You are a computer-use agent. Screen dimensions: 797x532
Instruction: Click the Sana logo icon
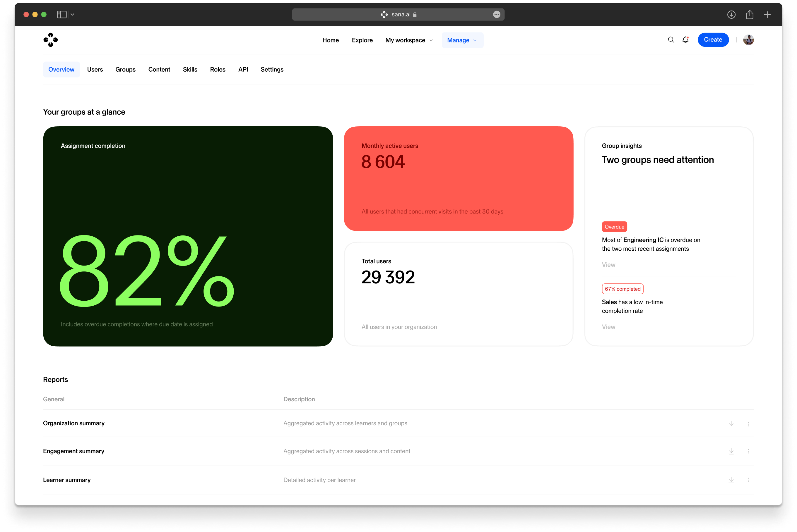tap(51, 40)
